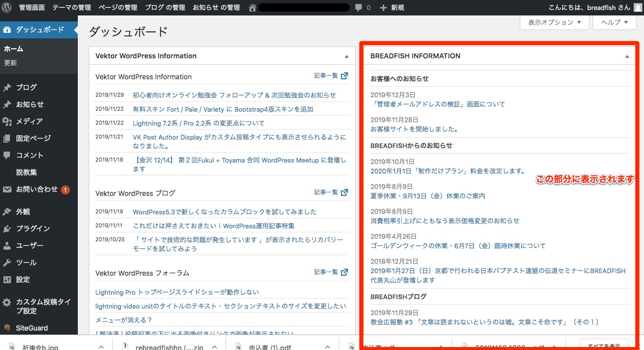Open メニューが消える？ forum link
The width and height of the screenshot is (644, 350).
coord(124,320)
